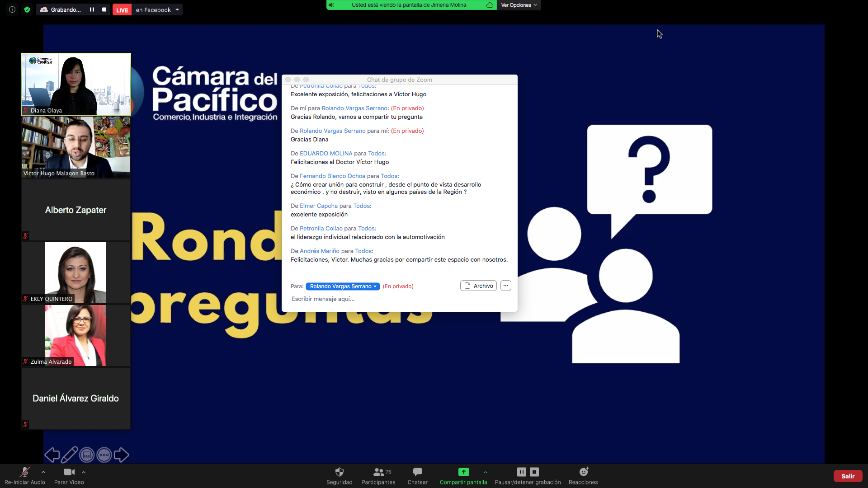Expand share screen options caret

(x=486, y=472)
